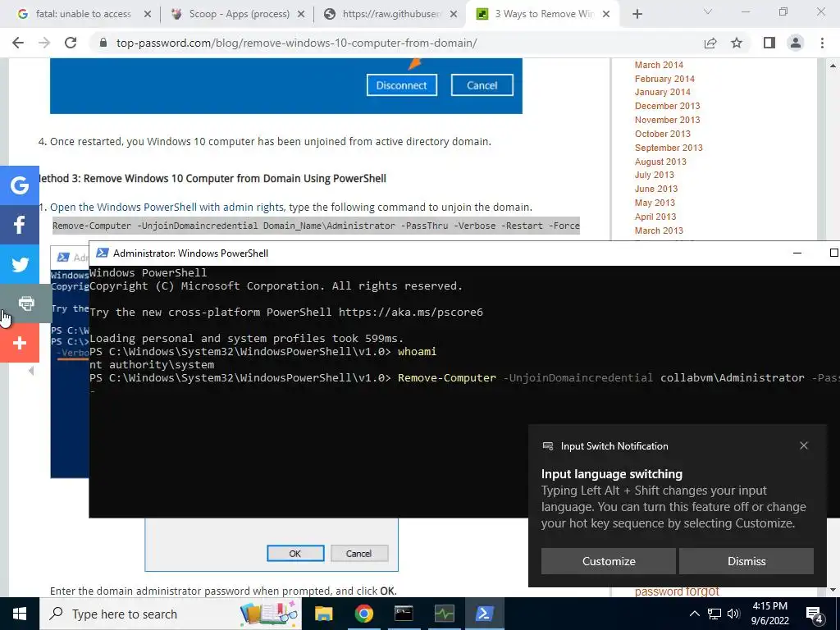Viewport: 840px width, 630px height.
Task: Open January 2014 archive link
Action: [663, 92]
